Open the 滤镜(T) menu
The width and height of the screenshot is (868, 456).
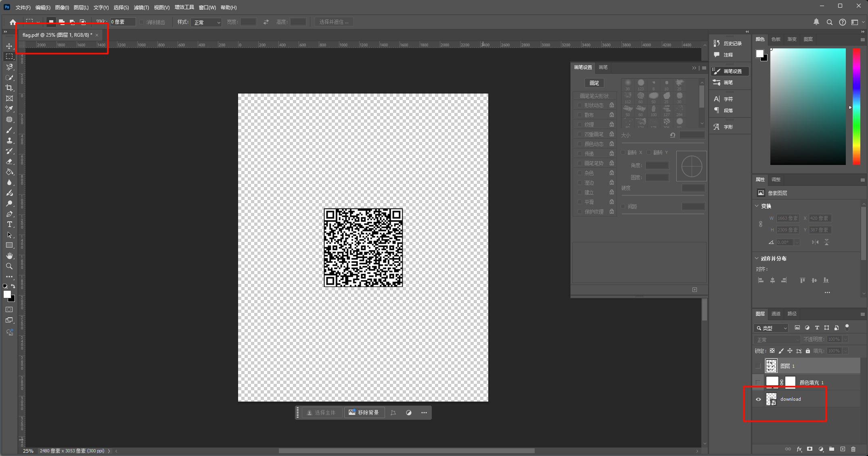[141, 7]
